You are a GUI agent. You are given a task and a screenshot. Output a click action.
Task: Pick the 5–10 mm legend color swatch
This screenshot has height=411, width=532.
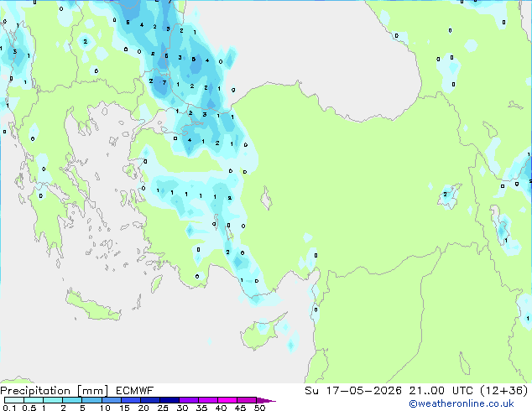(92, 400)
